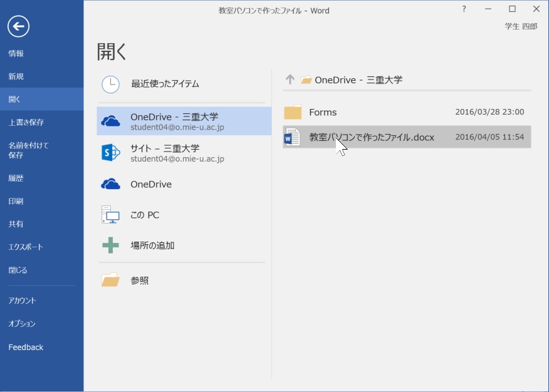Maximize the Word window

(x=512, y=9)
